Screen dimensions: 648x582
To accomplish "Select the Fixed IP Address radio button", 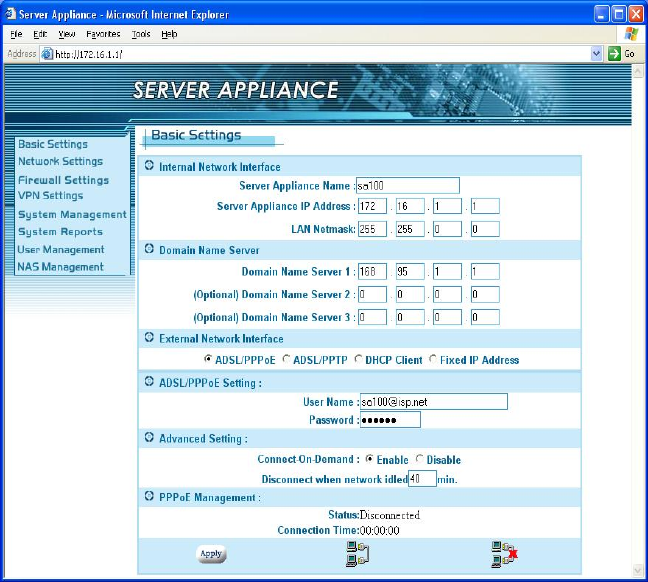I will click(x=433, y=359).
